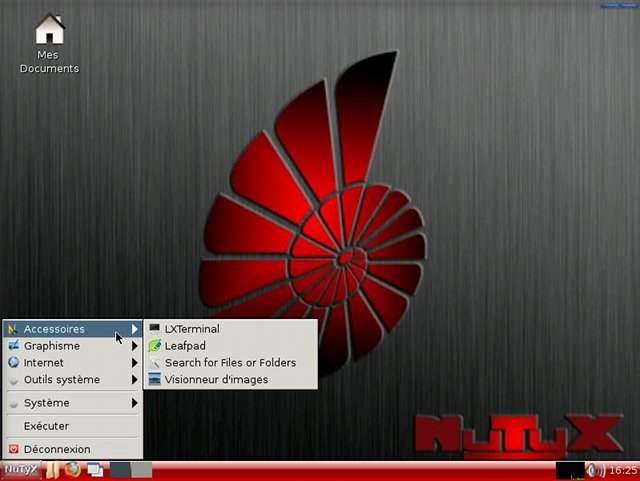Open the Outils système submenu
The height and width of the screenshot is (481, 640).
pyautogui.click(x=73, y=380)
